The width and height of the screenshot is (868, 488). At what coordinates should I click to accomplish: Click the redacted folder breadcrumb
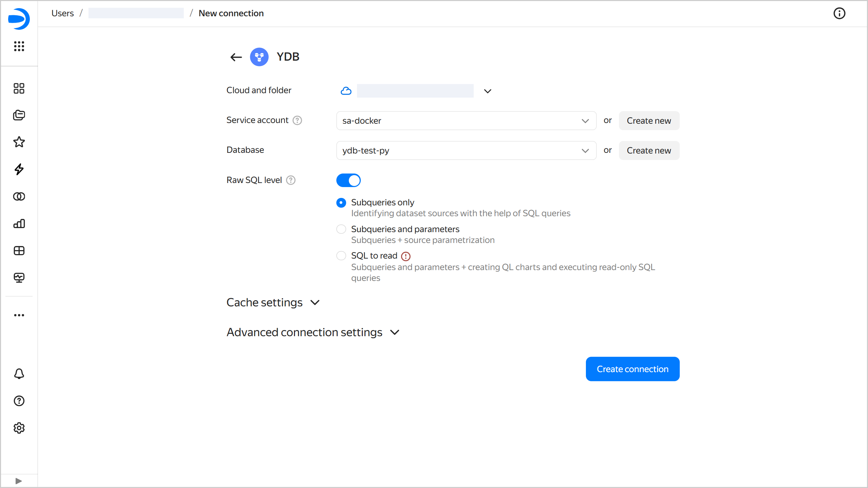(x=136, y=13)
